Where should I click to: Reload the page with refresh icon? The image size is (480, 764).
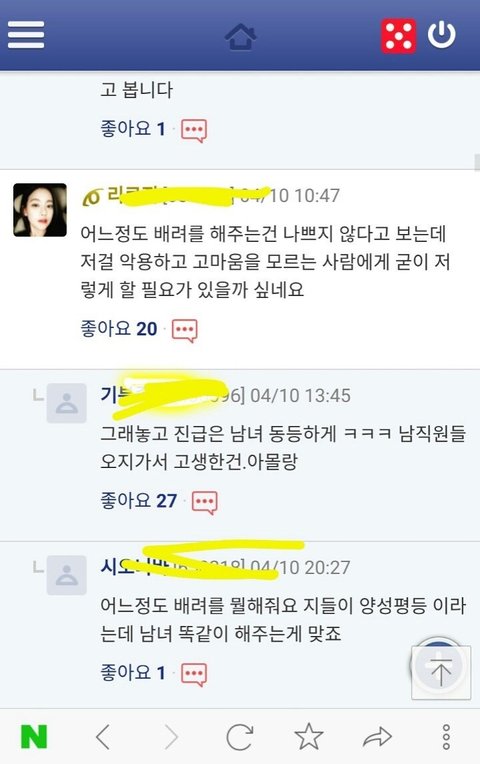(240, 736)
